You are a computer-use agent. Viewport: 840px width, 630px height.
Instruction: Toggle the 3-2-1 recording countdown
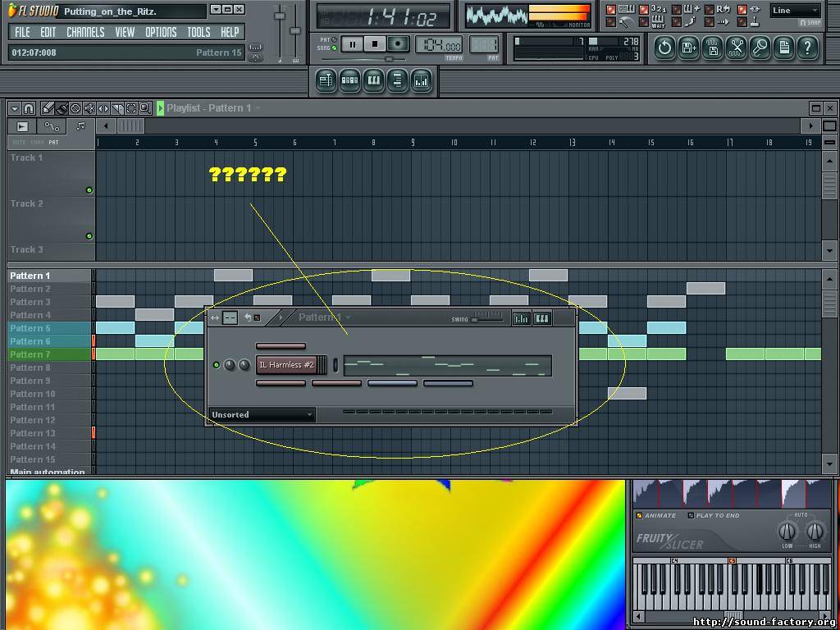click(644, 10)
